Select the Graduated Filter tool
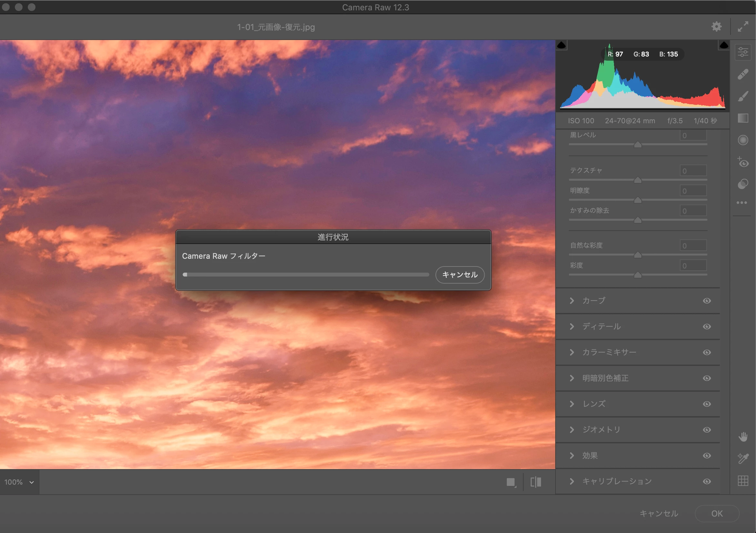Image resolution: width=756 pixels, height=533 pixels. coord(743,118)
